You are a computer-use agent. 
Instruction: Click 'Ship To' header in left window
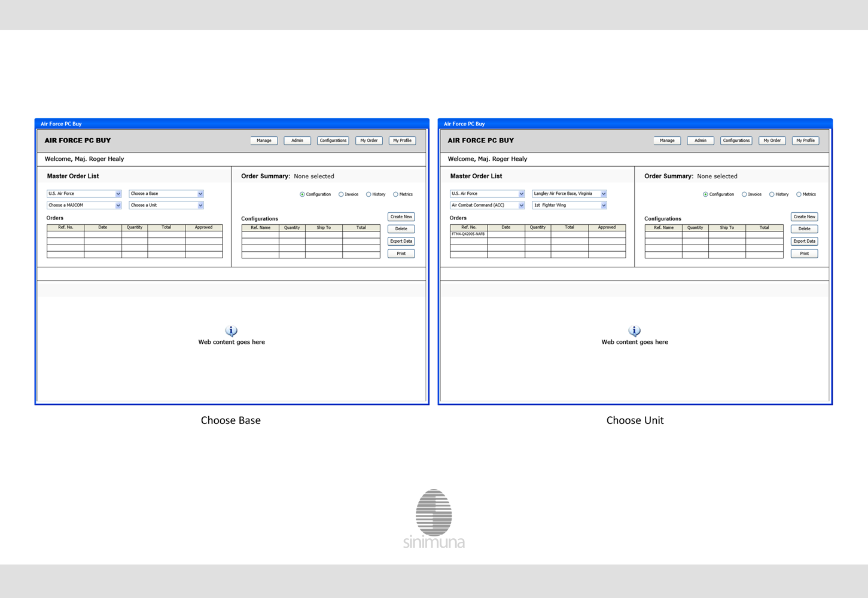coord(324,228)
